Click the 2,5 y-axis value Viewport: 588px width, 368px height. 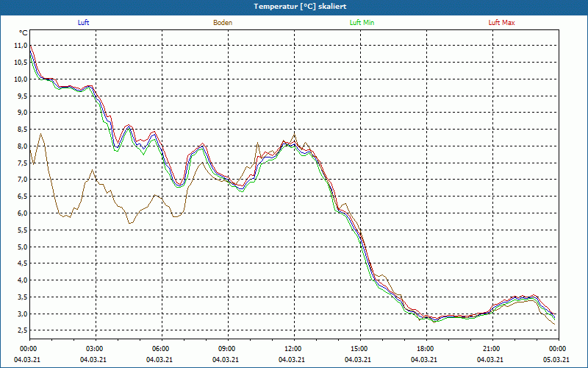click(23, 330)
